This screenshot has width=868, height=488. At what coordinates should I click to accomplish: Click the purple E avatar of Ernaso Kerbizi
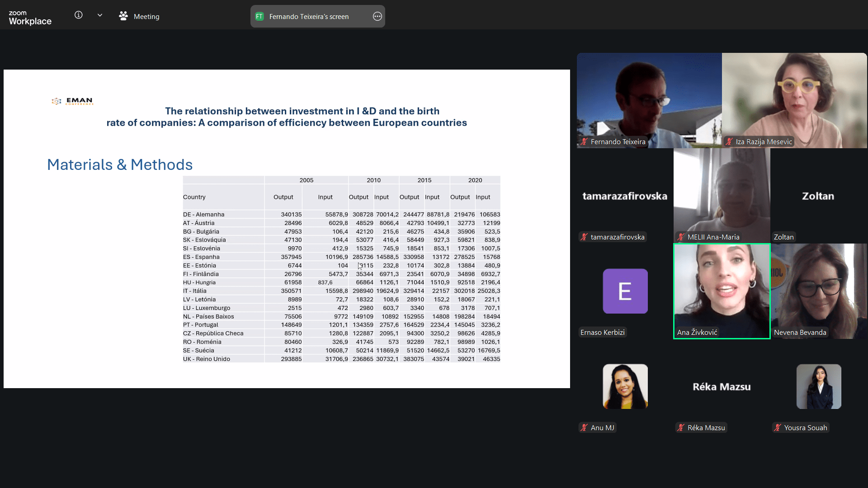(x=625, y=291)
